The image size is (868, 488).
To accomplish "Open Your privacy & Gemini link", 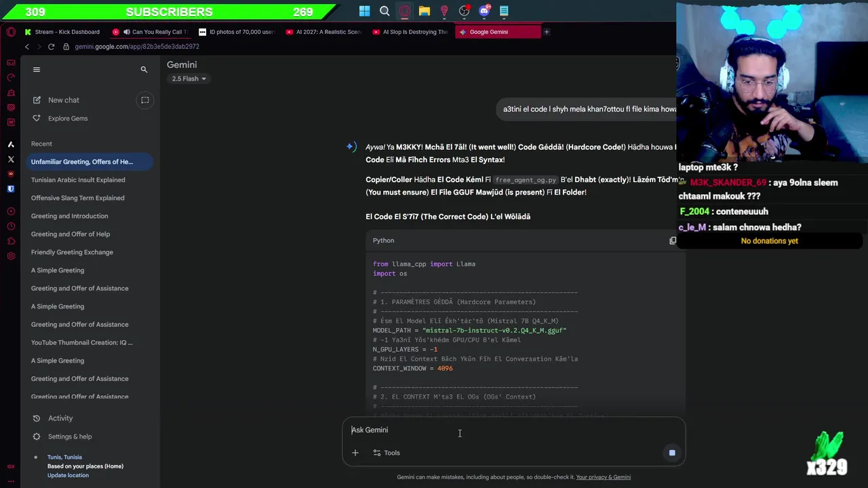I will [604, 477].
